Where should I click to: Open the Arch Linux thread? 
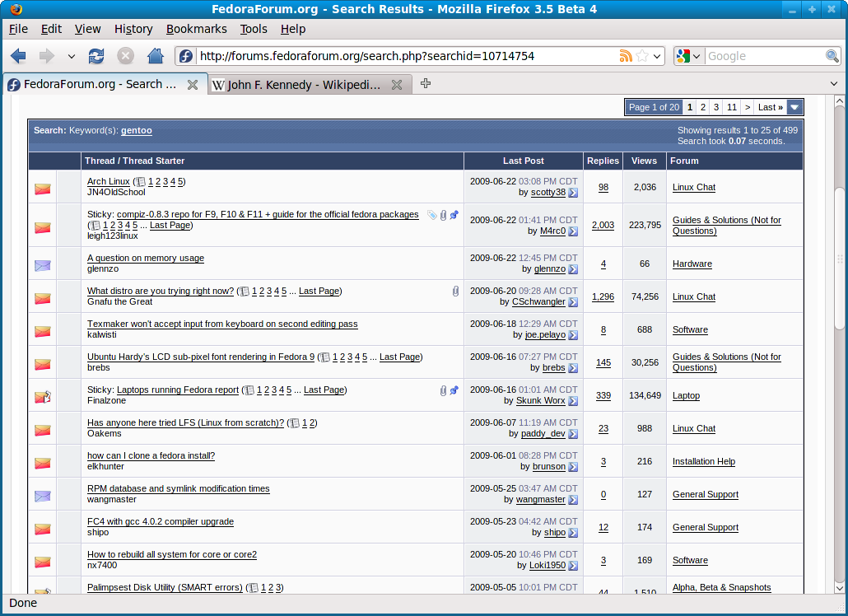108,181
